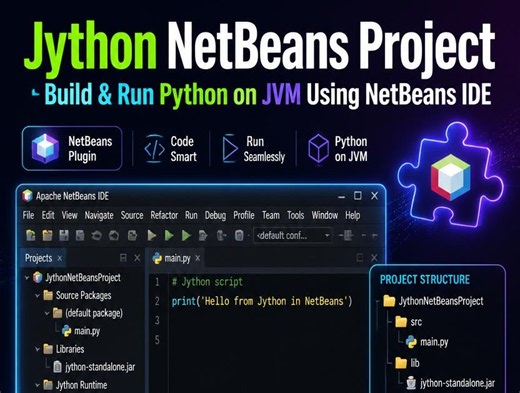
Task: Click the Code Smart brackets icon
Action: 154,149
